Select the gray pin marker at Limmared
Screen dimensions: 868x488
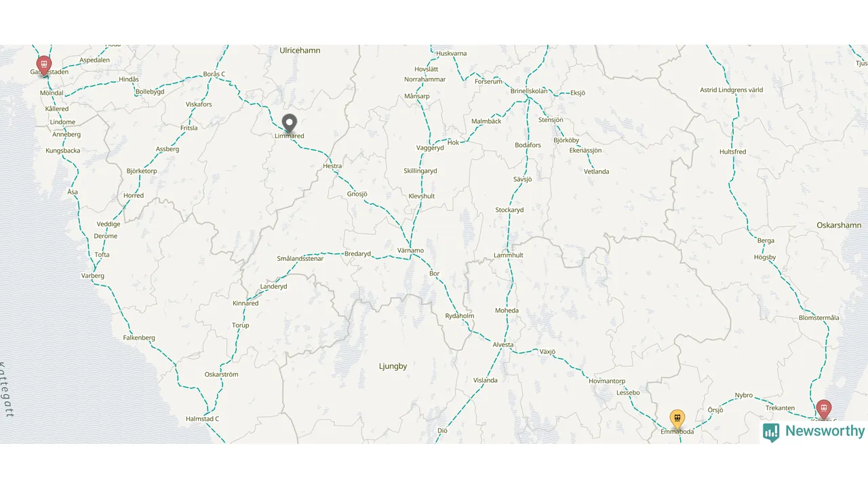(x=290, y=123)
